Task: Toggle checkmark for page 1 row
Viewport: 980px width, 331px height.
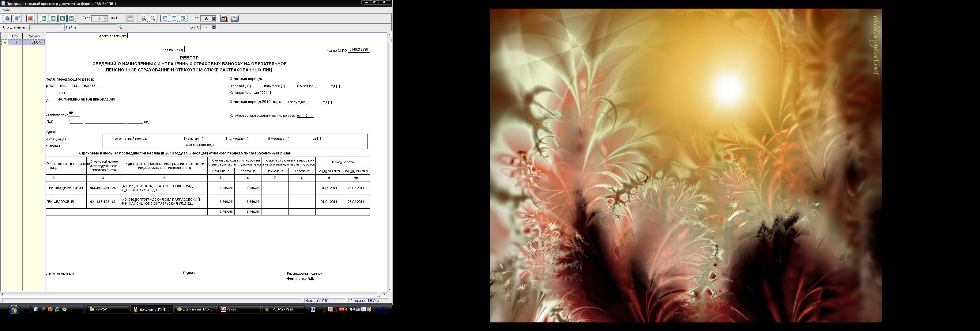Action: [x=5, y=42]
